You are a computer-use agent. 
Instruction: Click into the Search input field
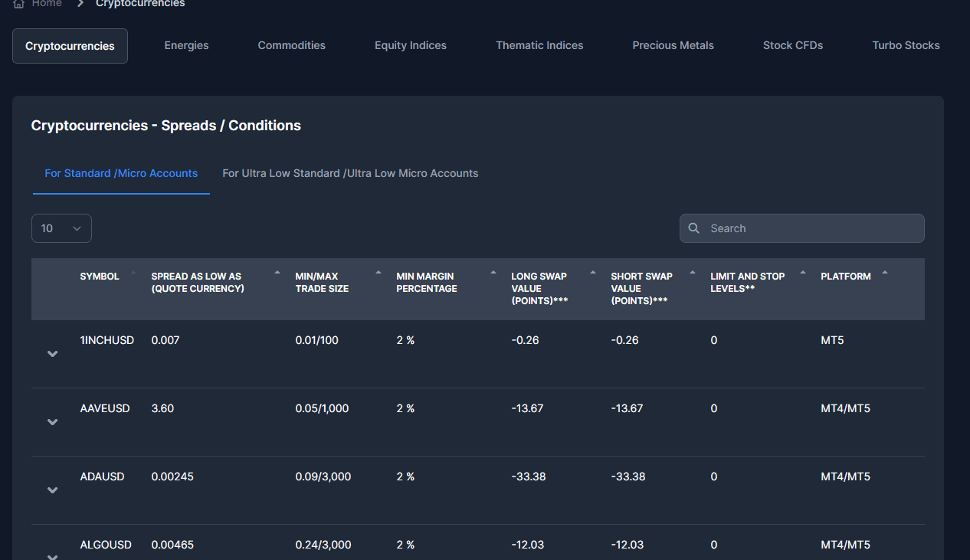coord(812,228)
